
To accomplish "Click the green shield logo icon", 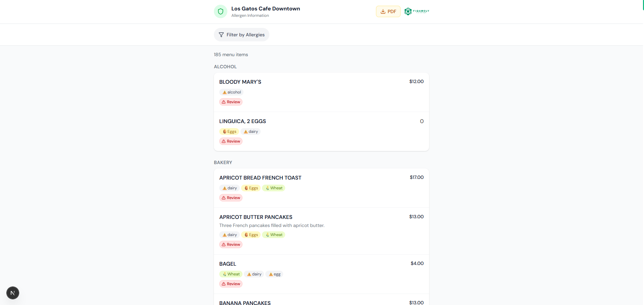I will 221,11.
